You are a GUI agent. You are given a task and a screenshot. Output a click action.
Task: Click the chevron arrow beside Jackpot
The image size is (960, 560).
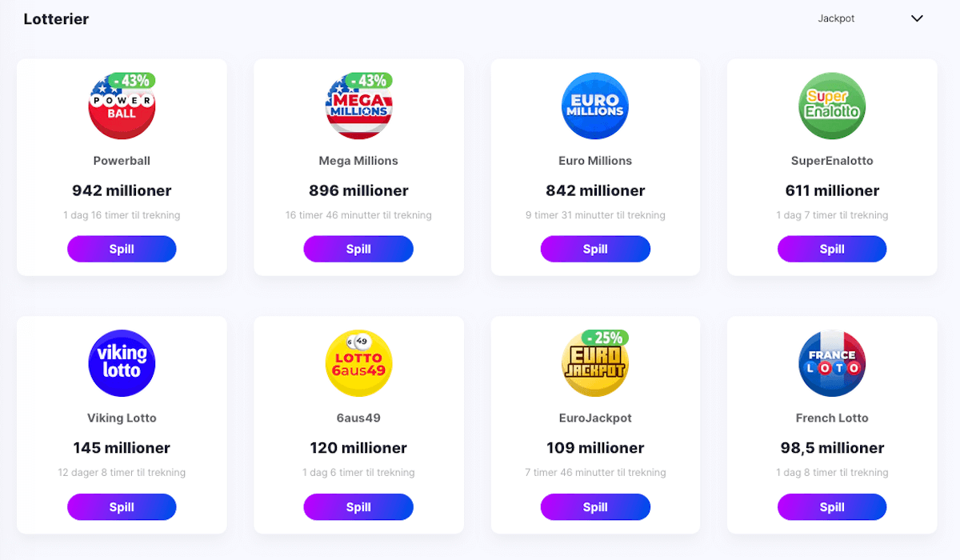(x=917, y=18)
